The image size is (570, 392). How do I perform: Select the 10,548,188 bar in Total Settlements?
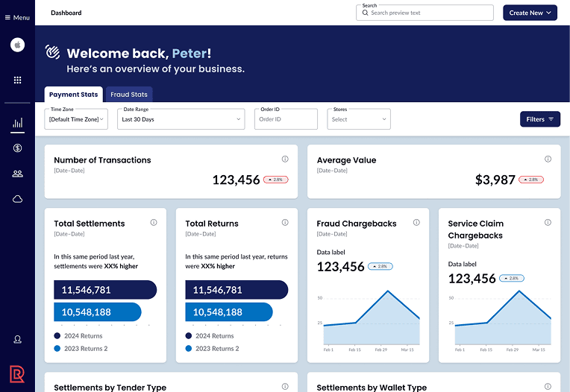98,312
